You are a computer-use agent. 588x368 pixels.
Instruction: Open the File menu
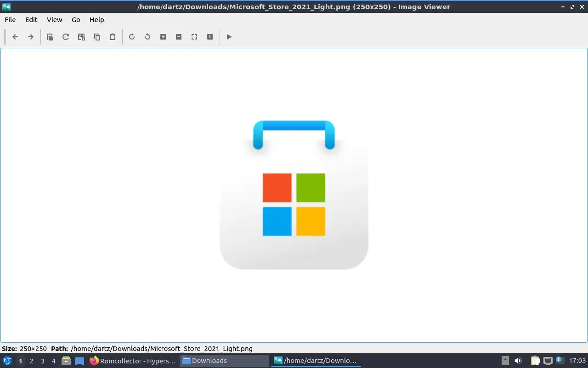click(10, 20)
